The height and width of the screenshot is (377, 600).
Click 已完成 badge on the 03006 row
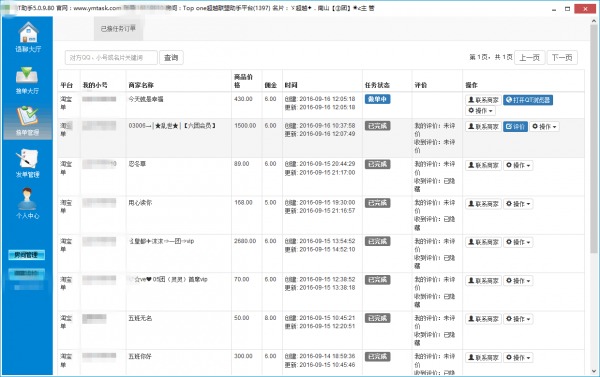tap(377, 126)
